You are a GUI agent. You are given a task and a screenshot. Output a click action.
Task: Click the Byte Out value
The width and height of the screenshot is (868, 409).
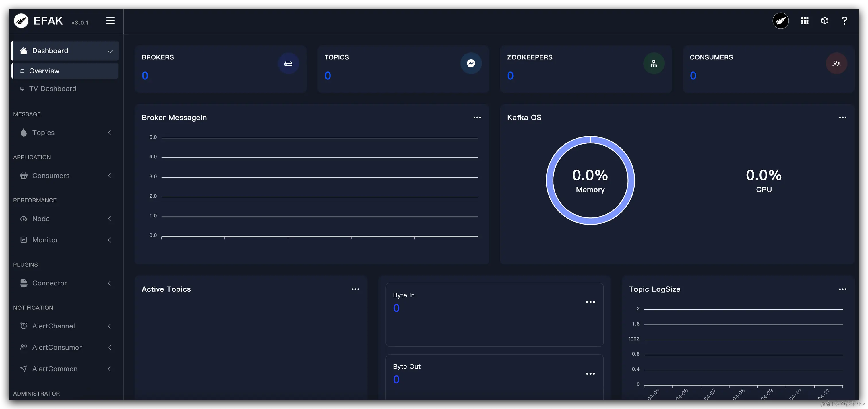coord(396,380)
